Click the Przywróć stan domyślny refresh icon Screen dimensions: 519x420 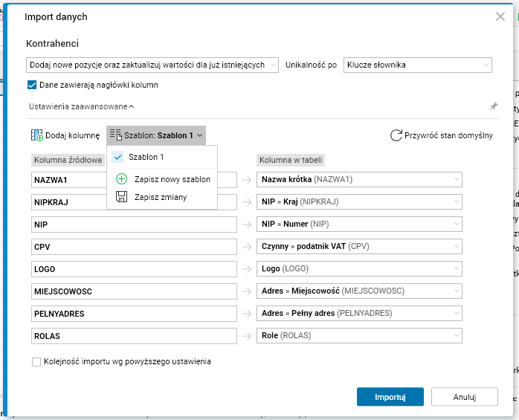point(396,135)
